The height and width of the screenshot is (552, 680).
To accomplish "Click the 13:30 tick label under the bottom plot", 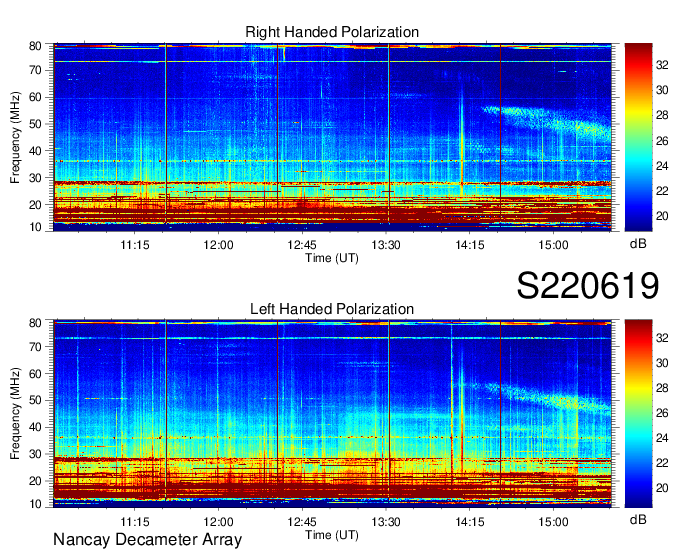I will [386, 522].
